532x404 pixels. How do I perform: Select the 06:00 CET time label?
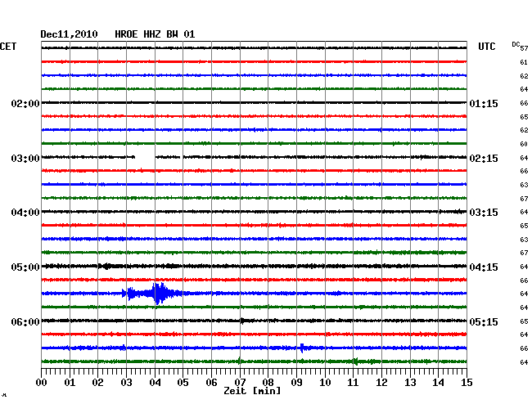coord(25,321)
